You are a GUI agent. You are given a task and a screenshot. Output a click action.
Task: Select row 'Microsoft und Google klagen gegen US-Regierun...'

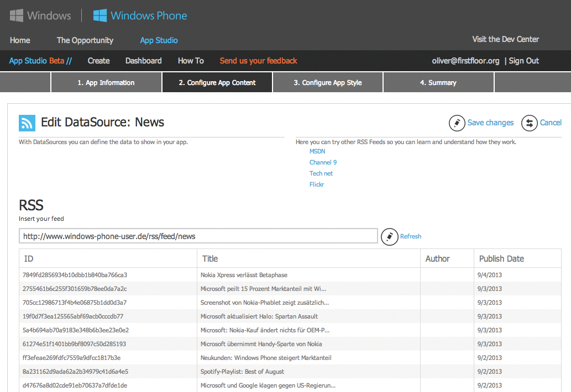[290, 385]
